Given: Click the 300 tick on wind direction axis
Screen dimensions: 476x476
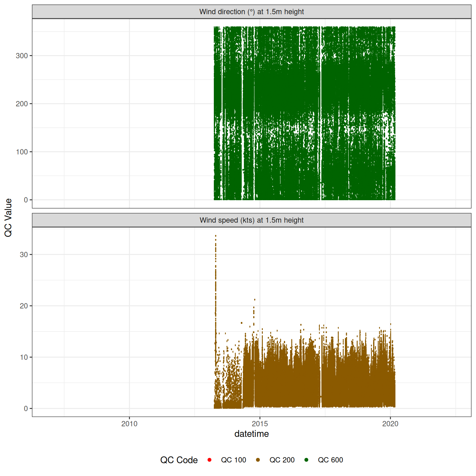Looking at the screenshot, I should click(22, 56).
